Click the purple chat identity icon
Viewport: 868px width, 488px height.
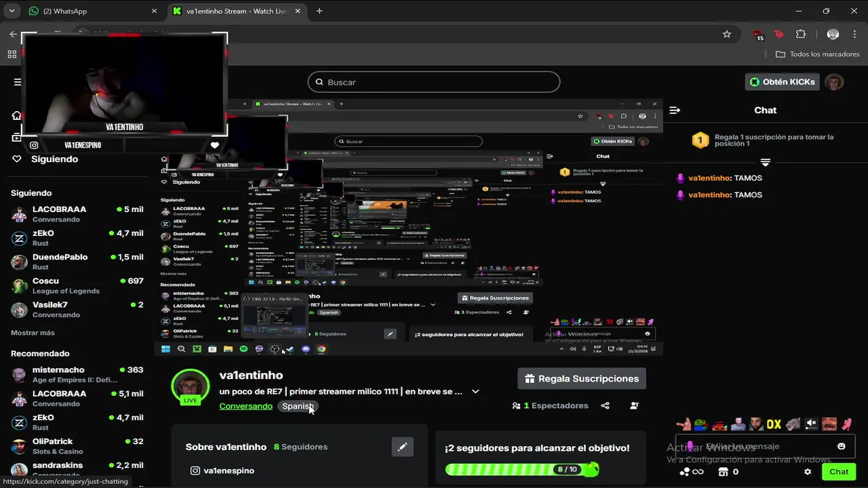click(690, 446)
